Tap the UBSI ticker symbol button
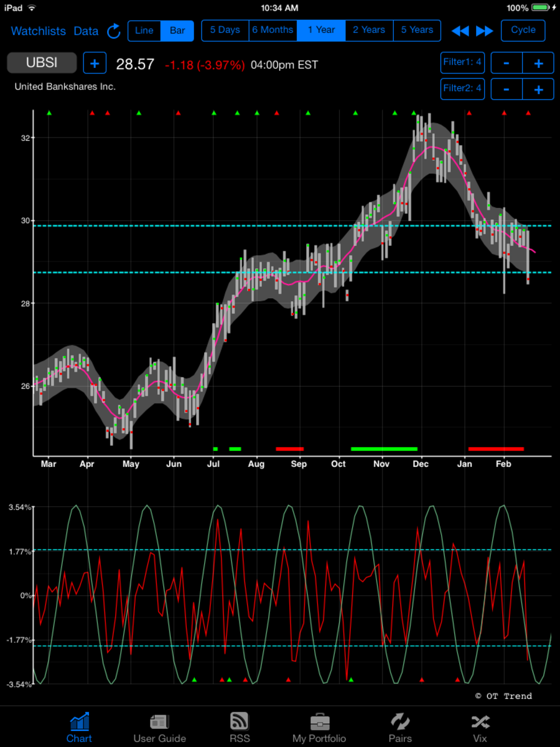 click(x=42, y=63)
